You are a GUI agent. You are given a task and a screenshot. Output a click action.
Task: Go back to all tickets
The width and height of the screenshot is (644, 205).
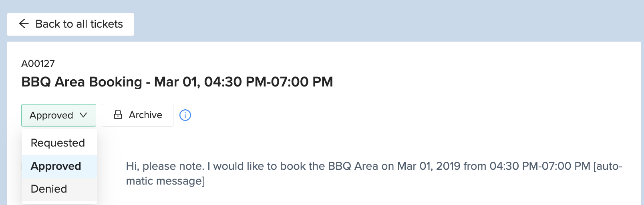point(70,24)
